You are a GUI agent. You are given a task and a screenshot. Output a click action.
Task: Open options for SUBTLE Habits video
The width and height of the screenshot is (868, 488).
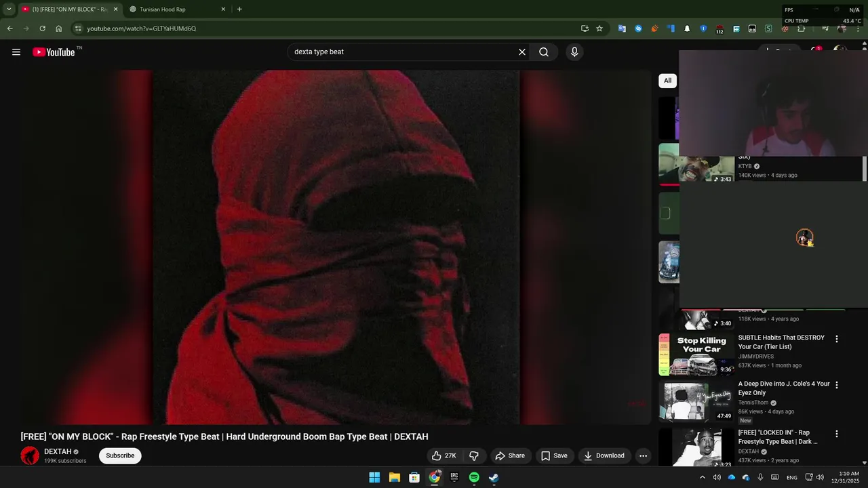point(836,339)
